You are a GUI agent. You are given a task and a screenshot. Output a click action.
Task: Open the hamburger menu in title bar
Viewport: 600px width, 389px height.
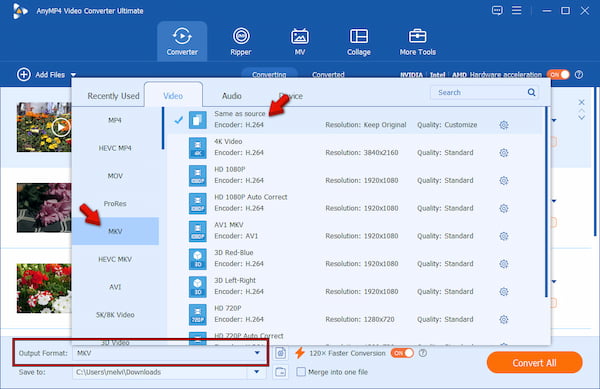(517, 10)
